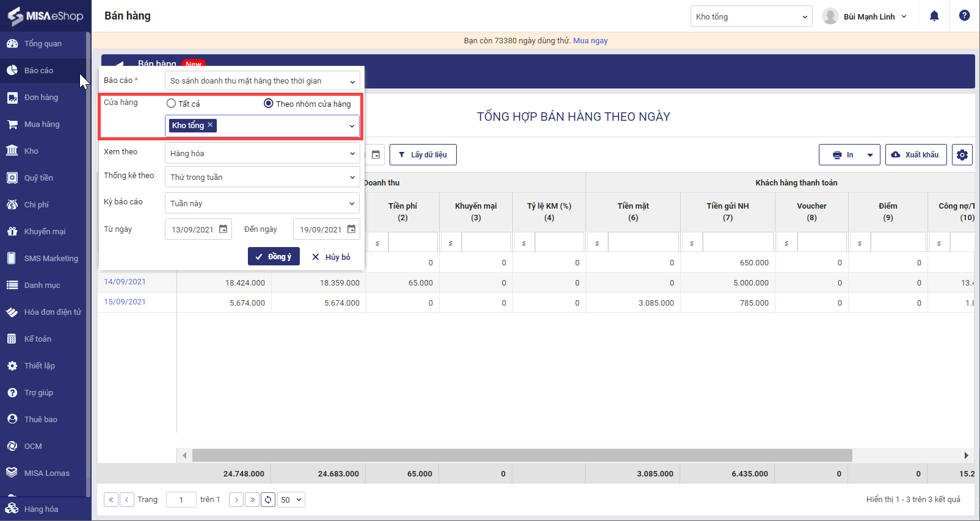Viewport: 980px width, 521px height.
Task: Open Khuyến mại in the sidebar
Action: tap(45, 232)
